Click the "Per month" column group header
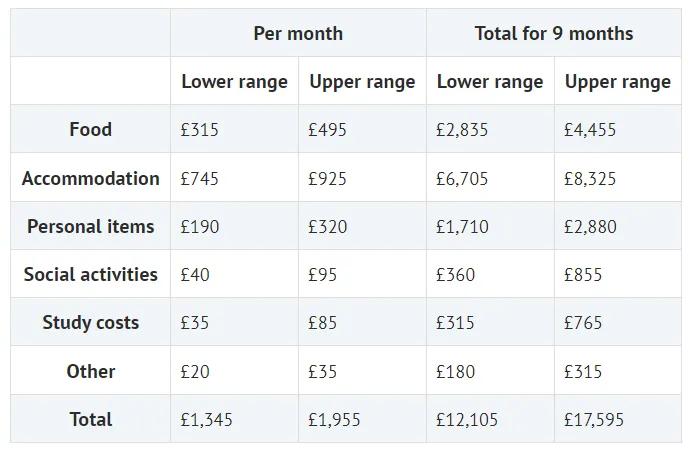Image resolution: width=690 pixels, height=449 pixels. (298, 33)
